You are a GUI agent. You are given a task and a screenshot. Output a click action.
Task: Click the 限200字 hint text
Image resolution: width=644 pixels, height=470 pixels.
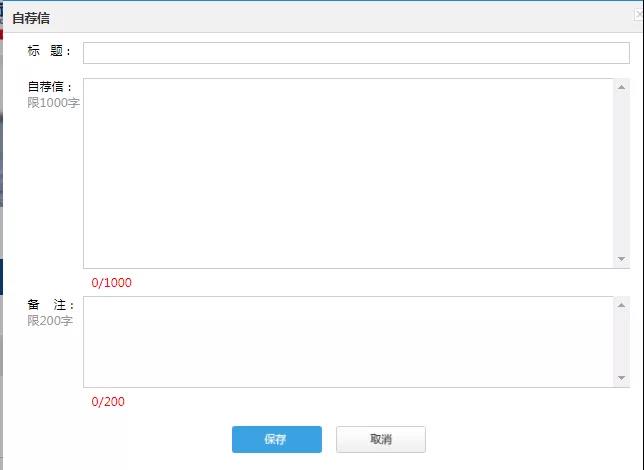pyautogui.click(x=50, y=320)
